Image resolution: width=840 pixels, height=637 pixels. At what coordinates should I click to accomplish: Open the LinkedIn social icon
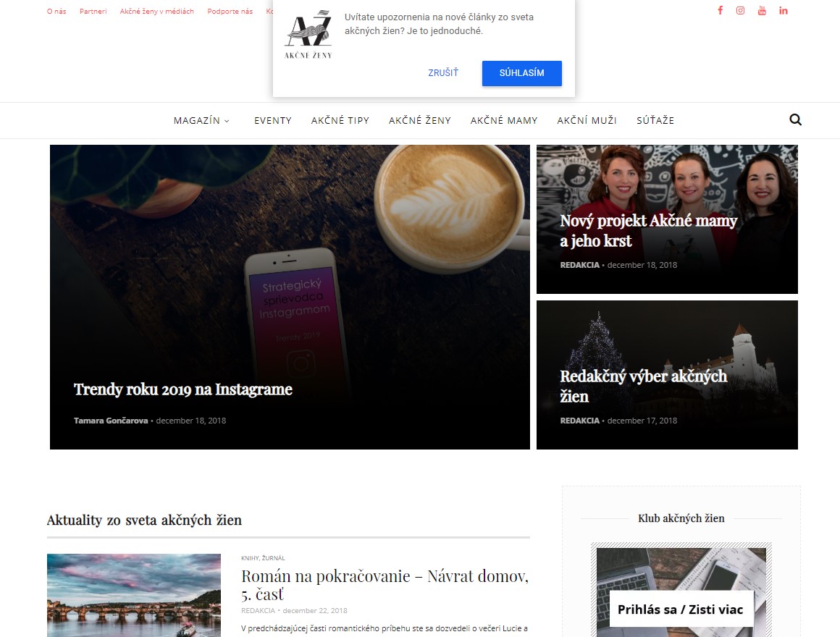pos(784,10)
